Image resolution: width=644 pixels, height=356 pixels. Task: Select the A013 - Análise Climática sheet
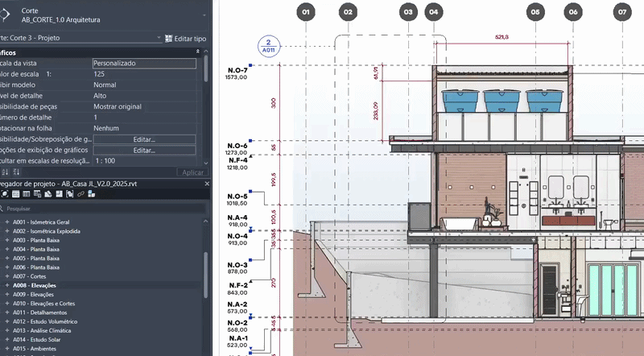click(x=42, y=330)
